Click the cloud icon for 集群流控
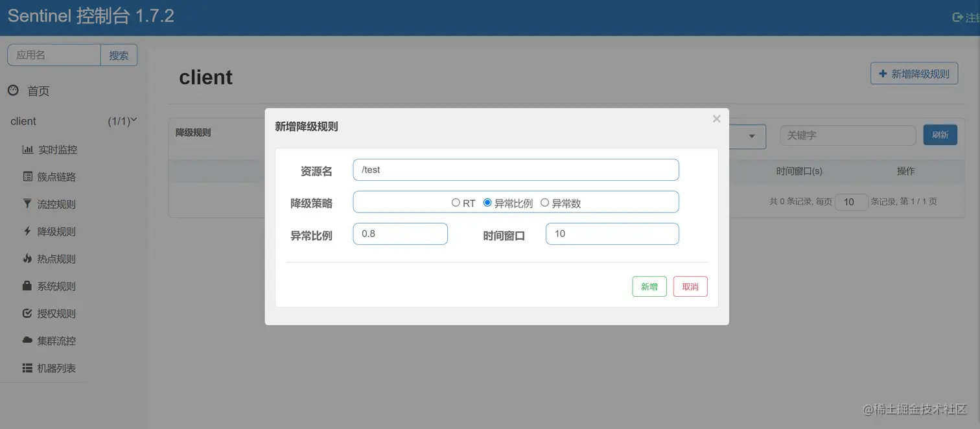 pyautogui.click(x=27, y=340)
